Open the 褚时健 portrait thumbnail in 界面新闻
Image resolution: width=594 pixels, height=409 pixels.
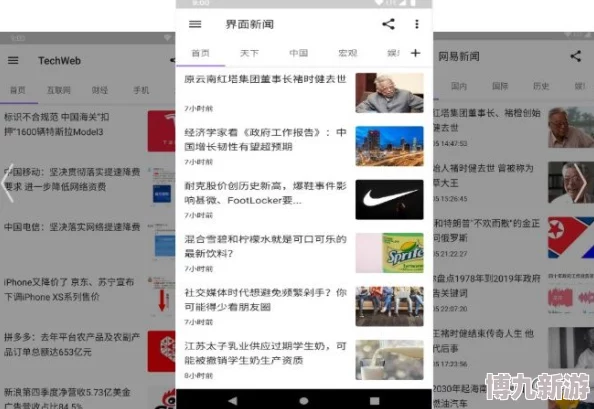coord(389,93)
